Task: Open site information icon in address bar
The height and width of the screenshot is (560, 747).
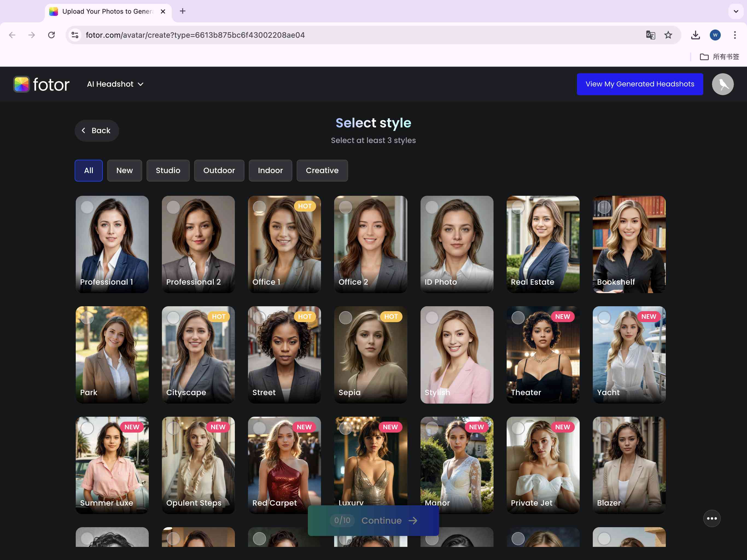Action: [75, 35]
